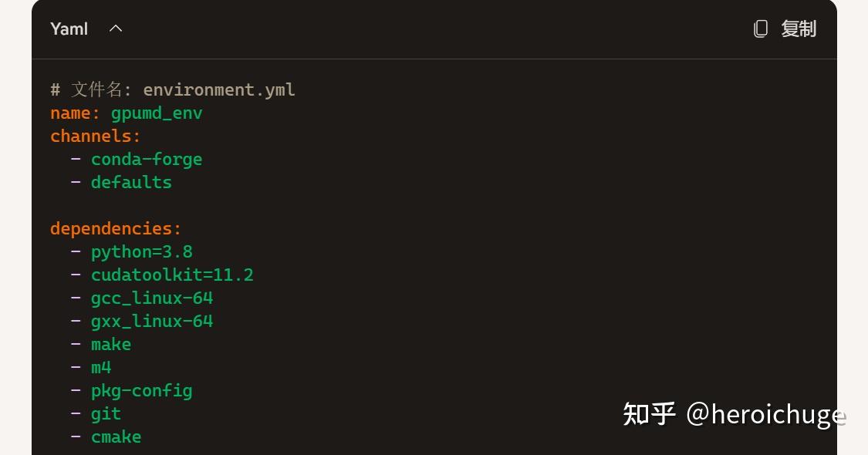Click the 知乎 @heroichuge watermark link
Image resolution: width=868 pixels, height=455 pixels.
pyautogui.click(x=733, y=414)
